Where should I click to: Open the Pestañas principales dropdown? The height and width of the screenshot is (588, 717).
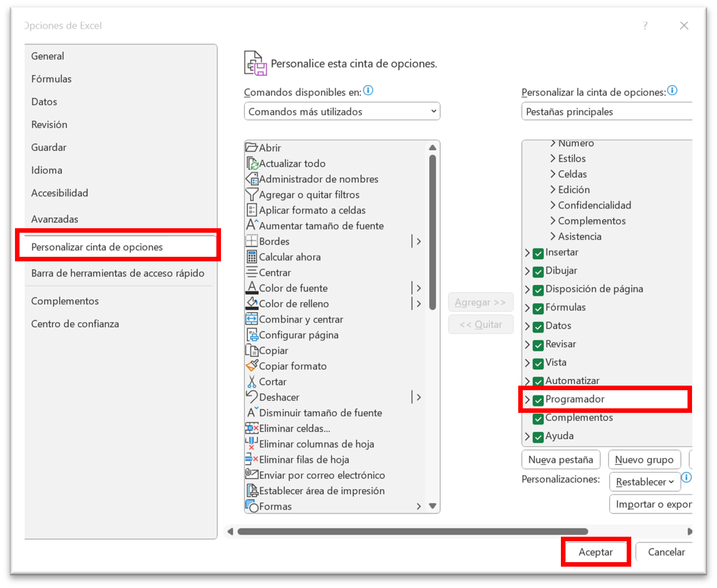click(607, 111)
